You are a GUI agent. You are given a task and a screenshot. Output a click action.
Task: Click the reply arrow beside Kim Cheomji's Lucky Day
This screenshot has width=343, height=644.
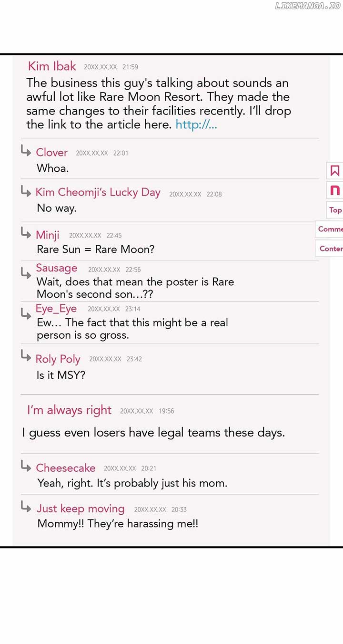(26, 191)
